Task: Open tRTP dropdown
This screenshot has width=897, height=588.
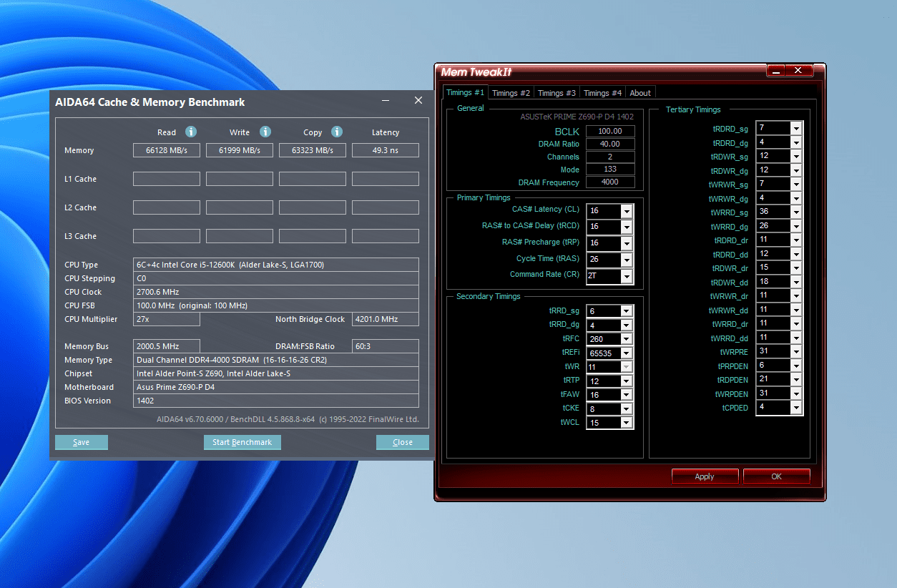Action: point(627,381)
